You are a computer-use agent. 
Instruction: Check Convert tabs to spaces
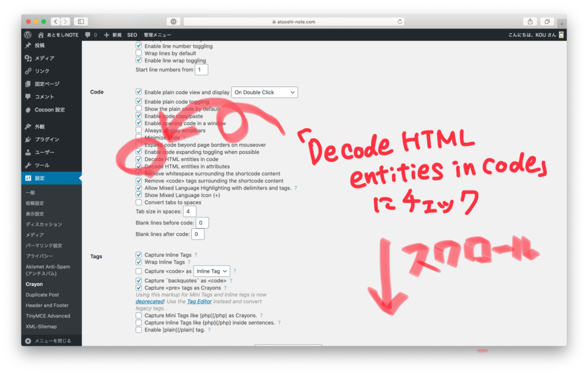click(139, 202)
